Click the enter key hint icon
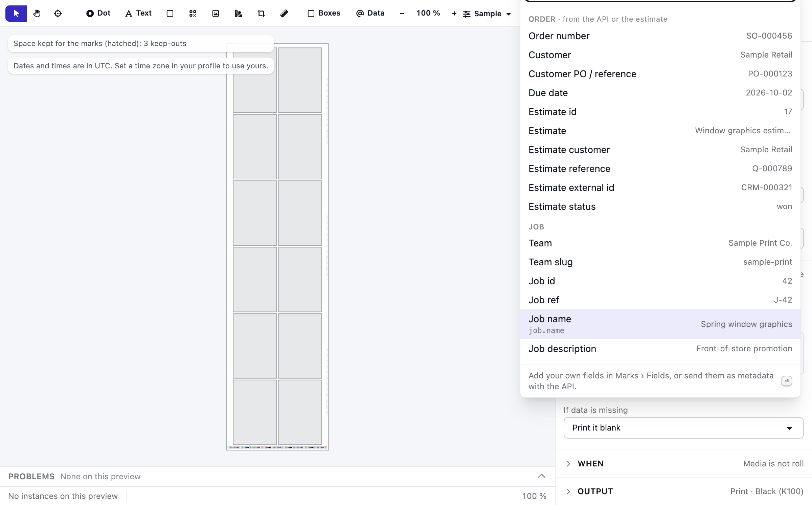The width and height of the screenshot is (812, 505). tap(787, 381)
